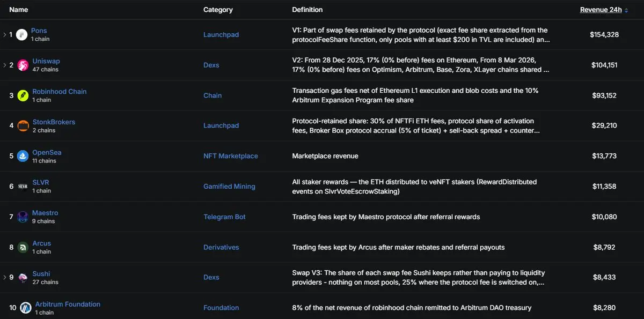Open the Launchpad category for StonkBrokers
This screenshot has width=644, height=319.
coord(221,126)
